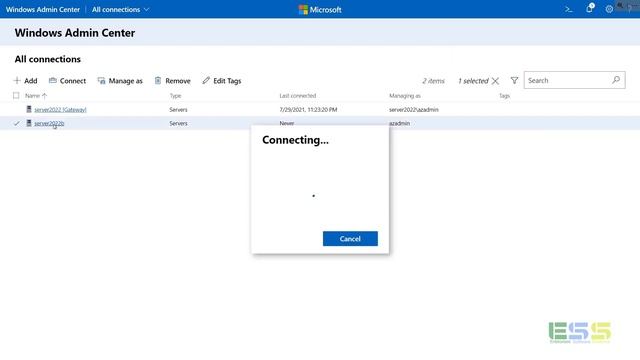Viewport: 640px width, 360px height.
Task: Toggle the select-all checkbox in table header
Action: 16,96
